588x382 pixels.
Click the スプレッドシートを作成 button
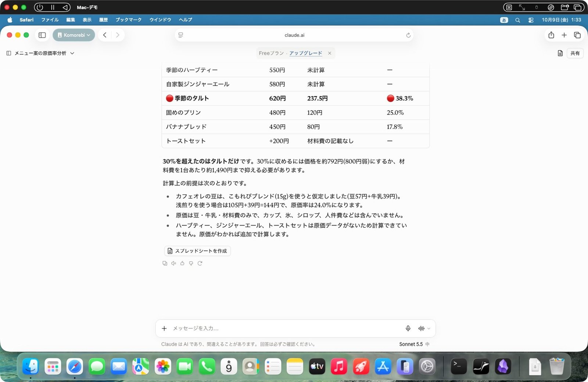(197, 251)
